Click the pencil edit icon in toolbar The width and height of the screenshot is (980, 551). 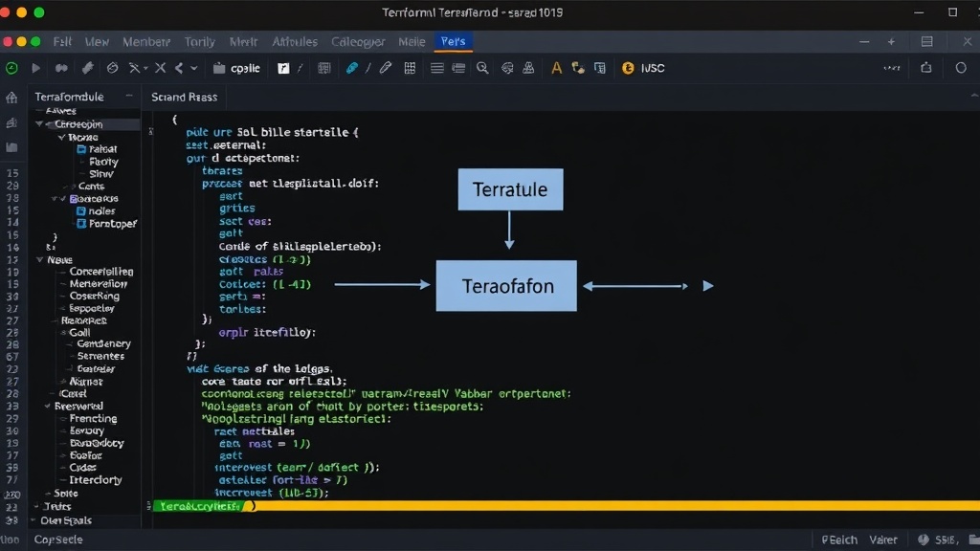tap(386, 68)
